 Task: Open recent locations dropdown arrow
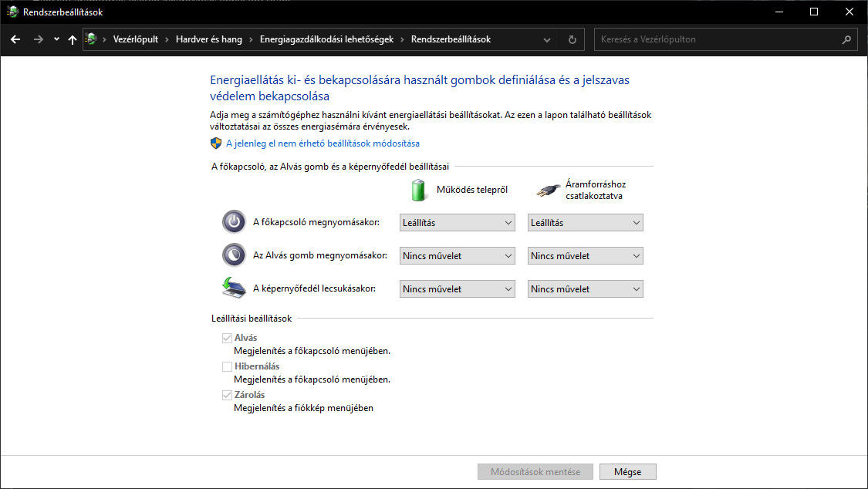click(x=56, y=39)
